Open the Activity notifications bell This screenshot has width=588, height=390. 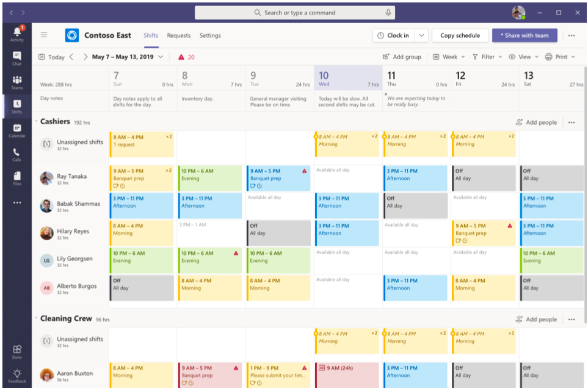tap(17, 34)
